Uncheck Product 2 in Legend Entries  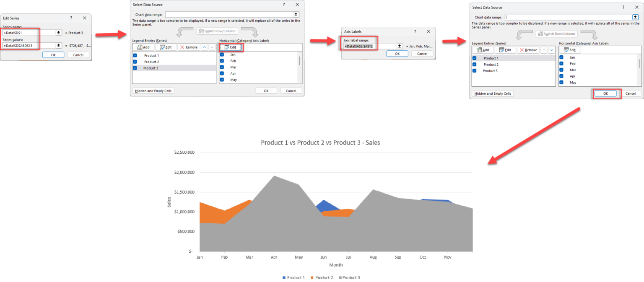135,62
